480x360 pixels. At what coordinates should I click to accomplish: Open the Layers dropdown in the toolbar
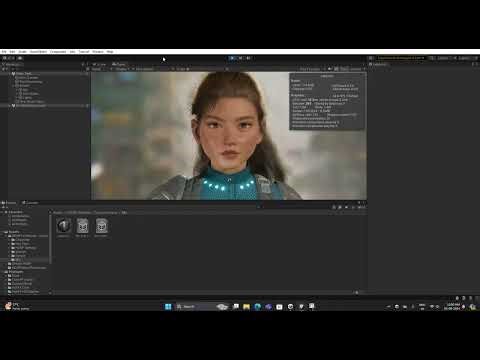click(x=444, y=58)
